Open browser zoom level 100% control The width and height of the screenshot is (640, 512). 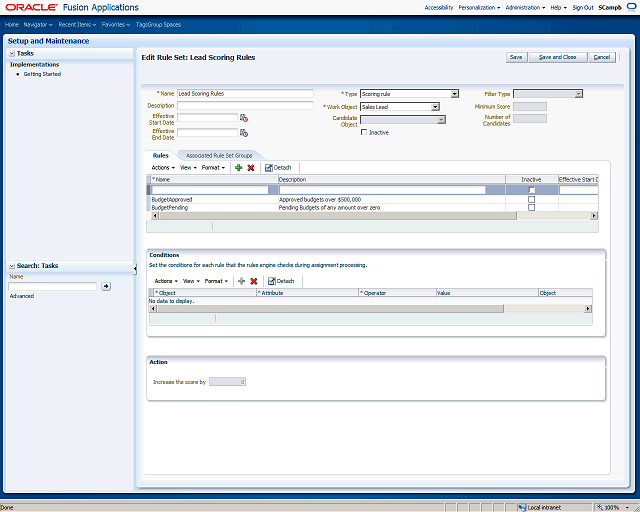tap(614, 508)
